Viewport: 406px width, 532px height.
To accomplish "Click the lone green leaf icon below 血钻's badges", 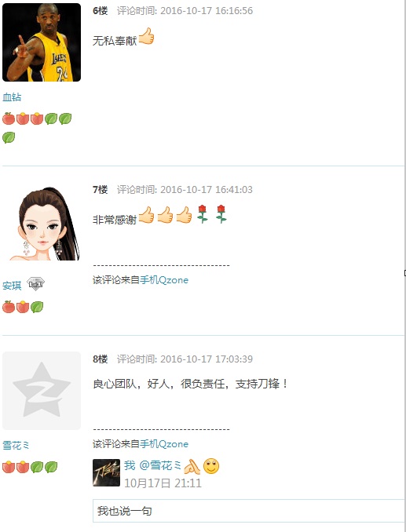I will pyautogui.click(x=9, y=137).
